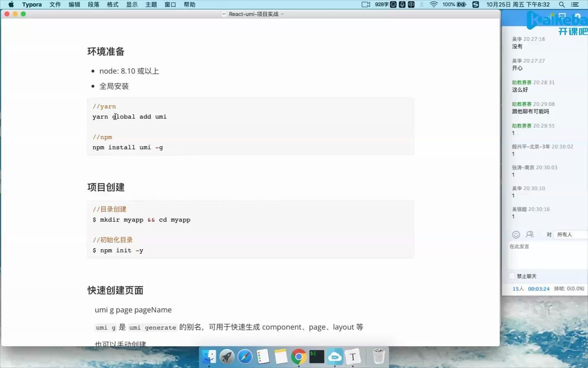Expand the React-umi-项目实战 title dropdown arrow

pyautogui.click(x=282, y=14)
